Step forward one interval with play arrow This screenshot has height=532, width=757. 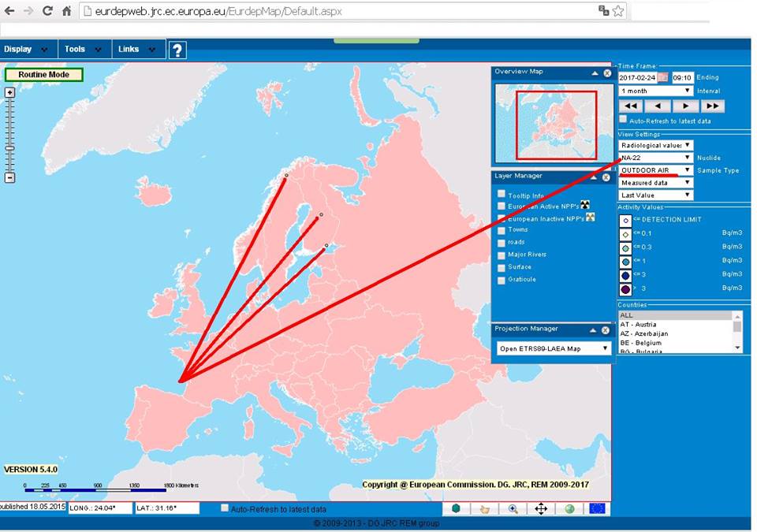click(x=685, y=106)
